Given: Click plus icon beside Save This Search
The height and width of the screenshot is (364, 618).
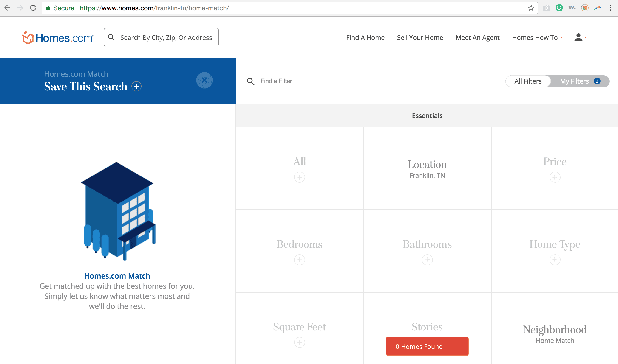Looking at the screenshot, I should 136,86.
